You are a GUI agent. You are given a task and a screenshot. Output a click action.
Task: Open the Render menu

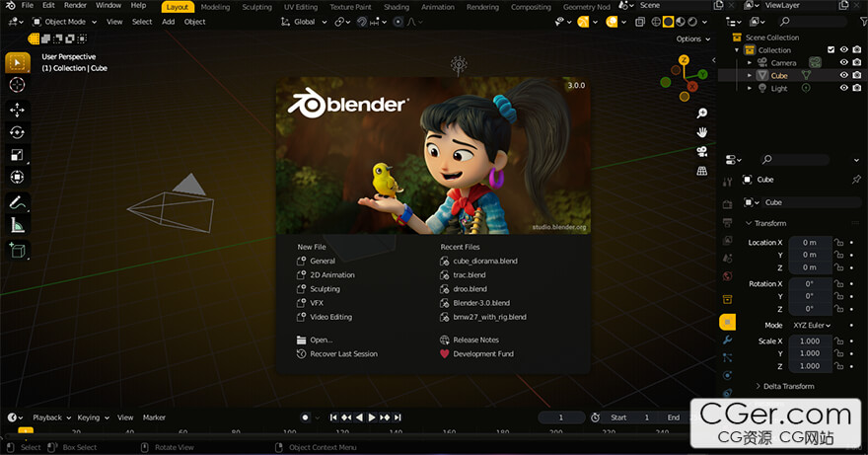point(75,6)
